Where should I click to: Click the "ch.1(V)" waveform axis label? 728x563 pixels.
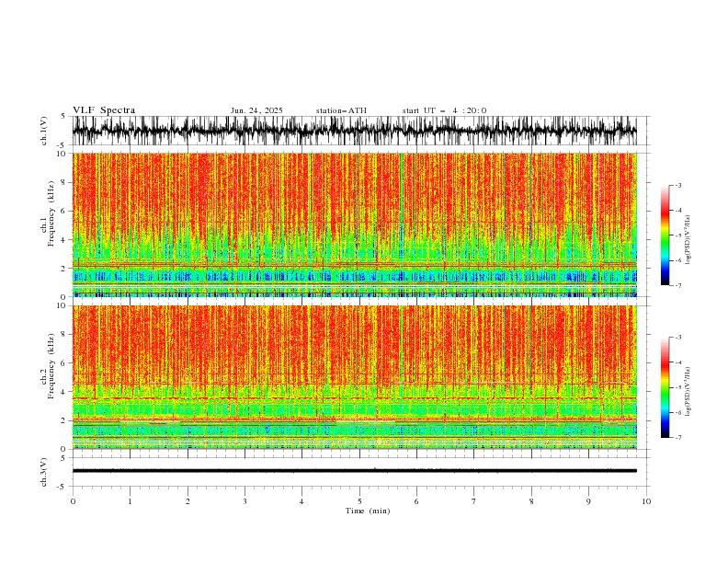pyautogui.click(x=44, y=131)
